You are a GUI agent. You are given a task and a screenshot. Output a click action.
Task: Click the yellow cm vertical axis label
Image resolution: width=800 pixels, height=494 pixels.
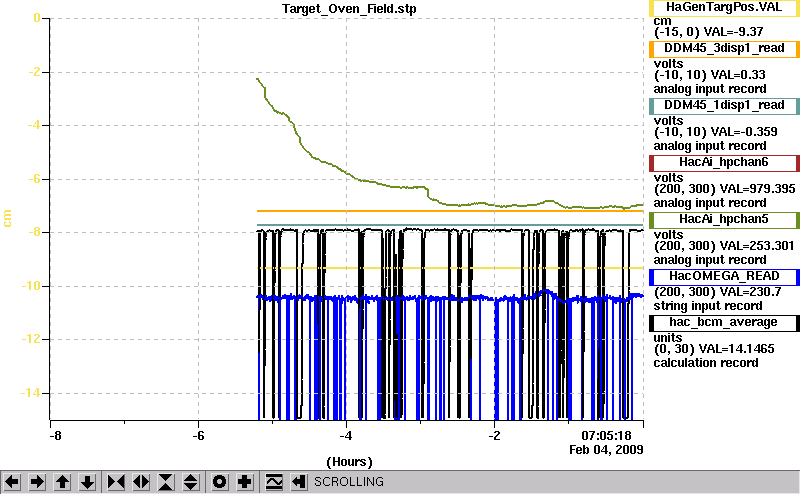[x=7, y=218]
